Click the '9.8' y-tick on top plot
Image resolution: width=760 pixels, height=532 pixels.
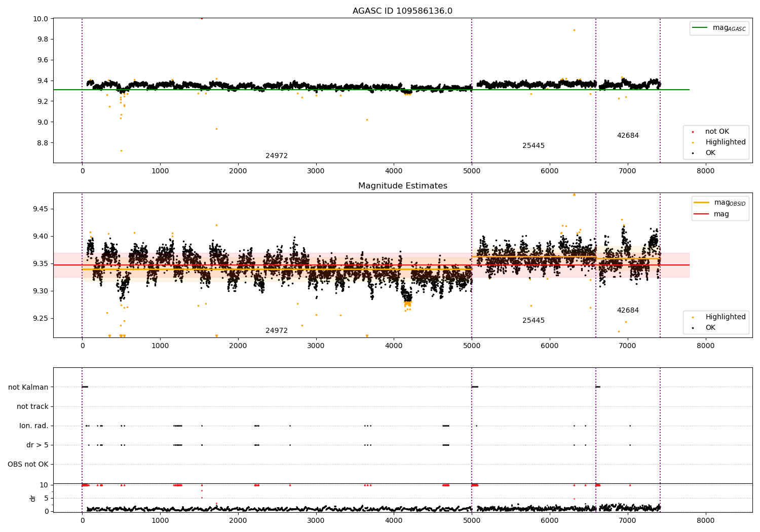[x=43, y=40]
